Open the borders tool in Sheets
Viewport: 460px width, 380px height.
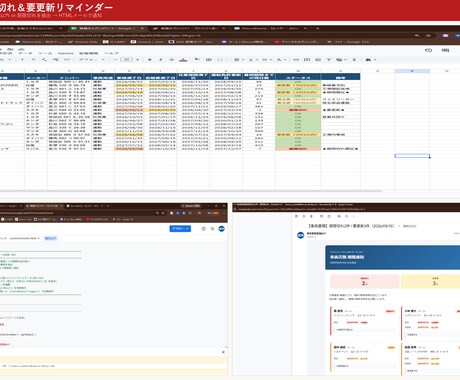click(x=209, y=60)
